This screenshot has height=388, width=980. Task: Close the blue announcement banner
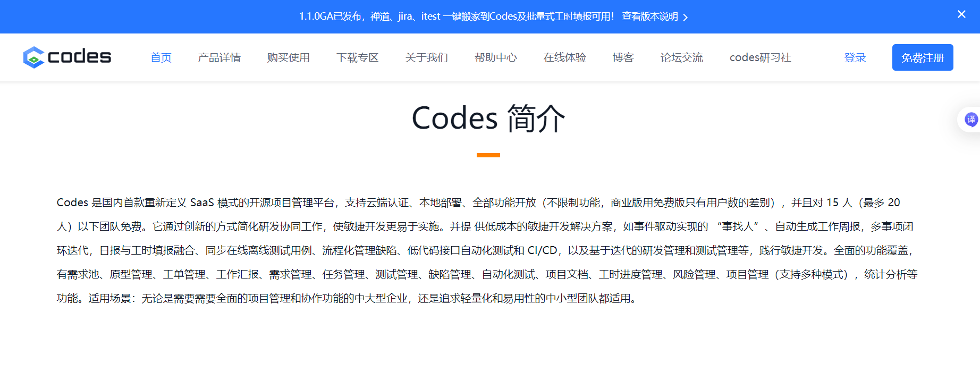(x=961, y=14)
